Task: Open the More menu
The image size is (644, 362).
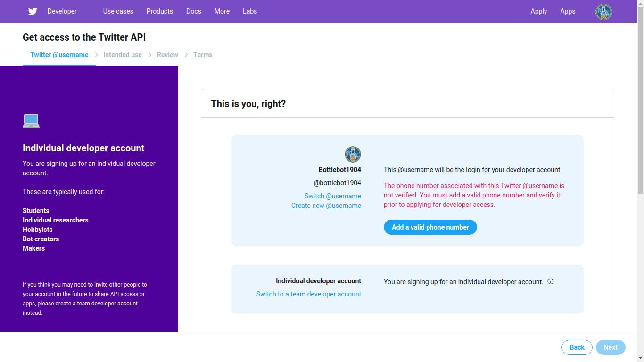Action: click(x=222, y=11)
